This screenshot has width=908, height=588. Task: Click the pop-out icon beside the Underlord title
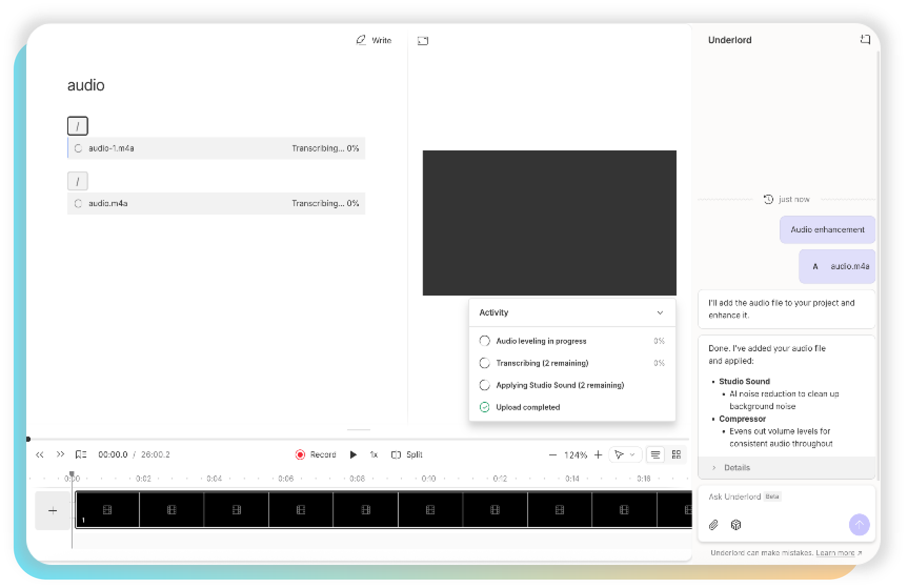tap(865, 39)
